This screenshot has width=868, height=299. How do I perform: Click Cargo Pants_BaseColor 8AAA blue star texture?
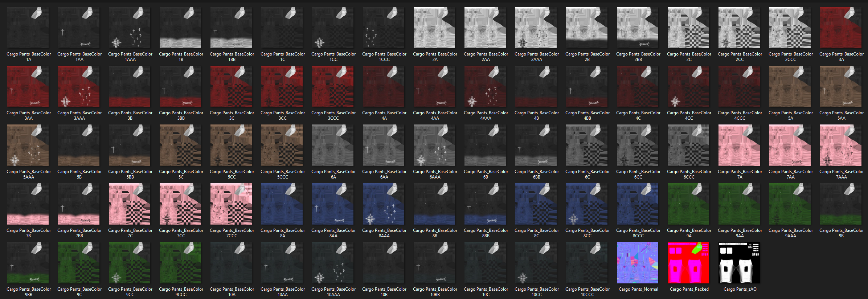(384, 204)
